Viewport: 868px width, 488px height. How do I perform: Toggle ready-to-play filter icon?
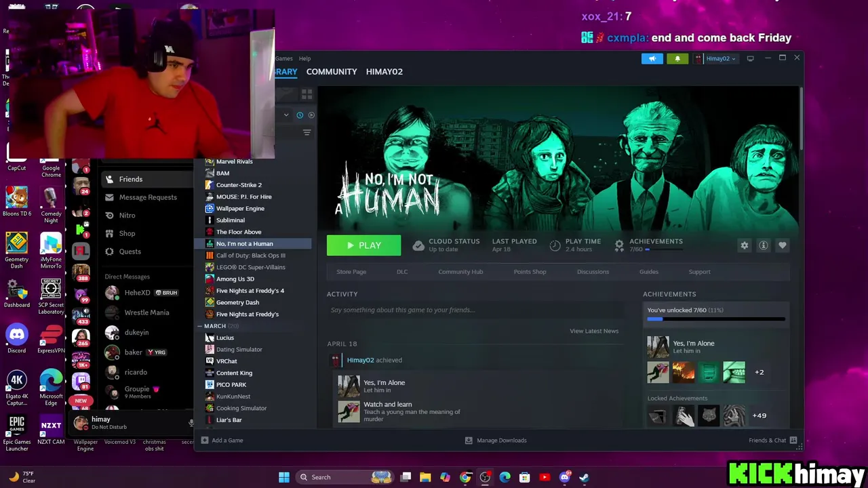tap(311, 115)
